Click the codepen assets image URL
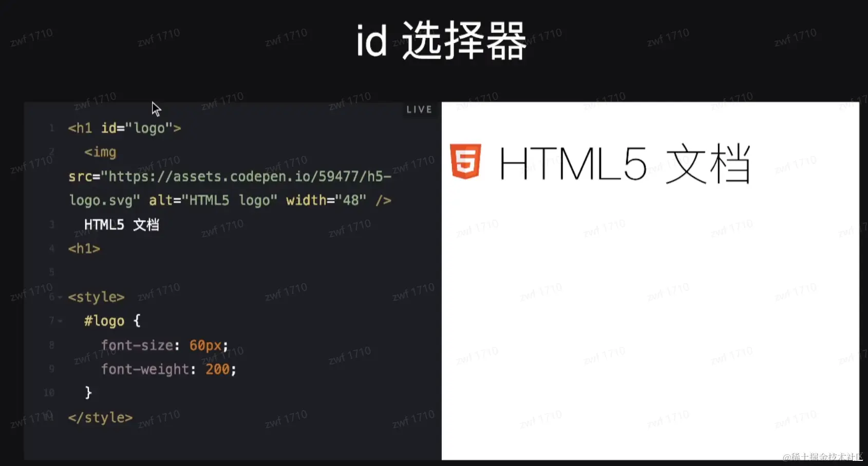Screen dimensions: 868x466 230,188
